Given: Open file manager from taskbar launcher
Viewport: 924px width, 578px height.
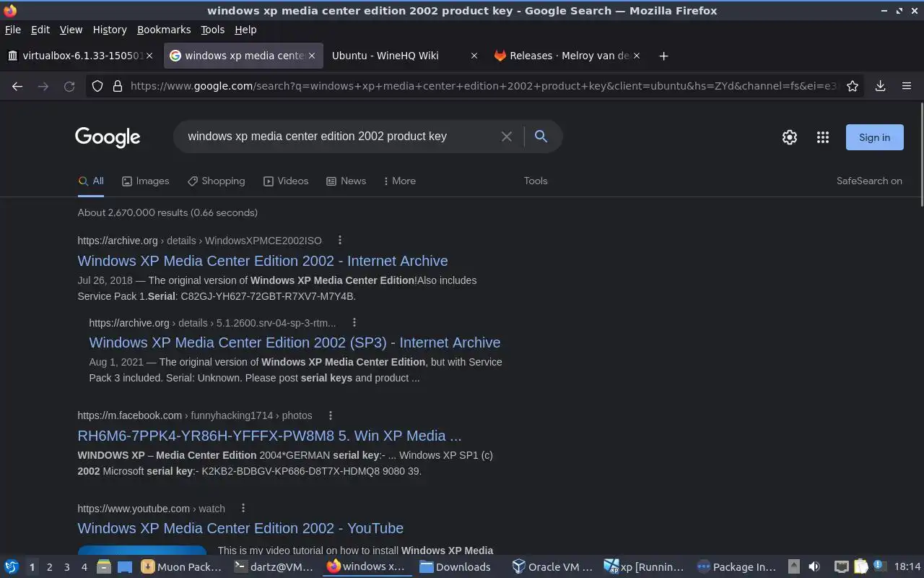Looking at the screenshot, I should [x=104, y=567].
